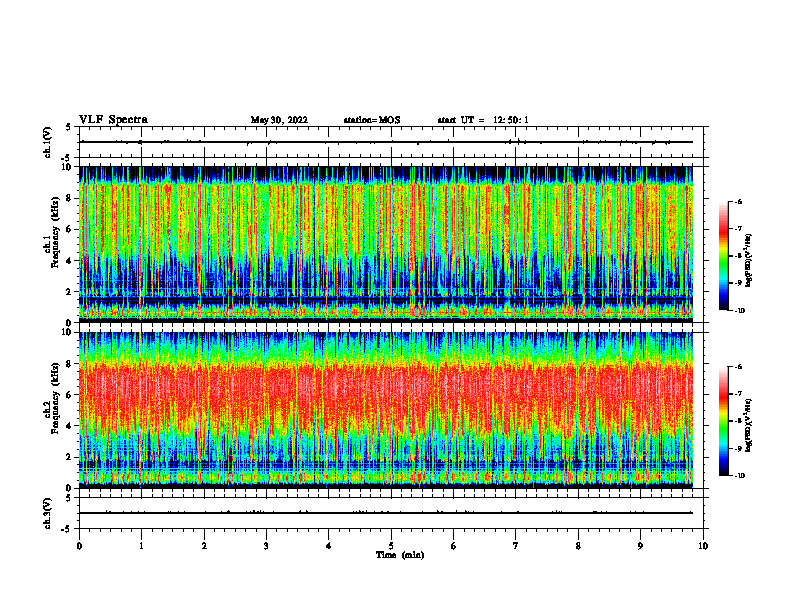Image resolution: width=792 pixels, height=612 pixels.
Task: Click time axis tick label "6"
Action: click(x=454, y=546)
